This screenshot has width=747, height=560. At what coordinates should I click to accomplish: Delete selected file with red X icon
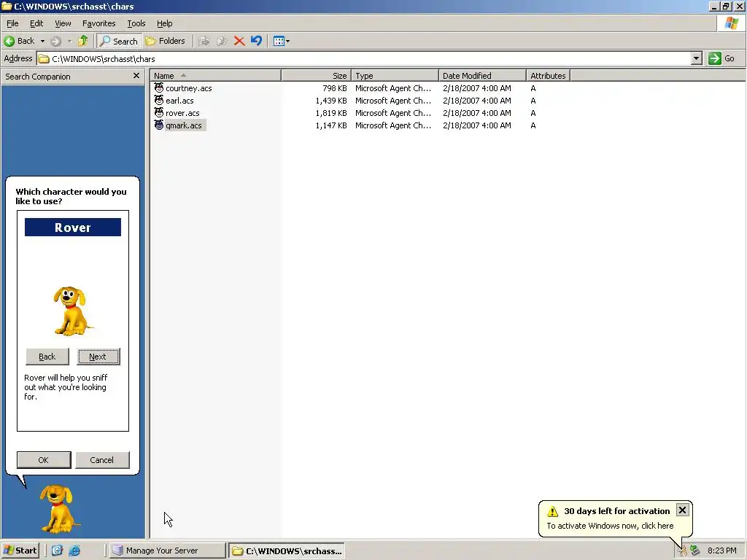pyautogui.click(x=239, y=41)
